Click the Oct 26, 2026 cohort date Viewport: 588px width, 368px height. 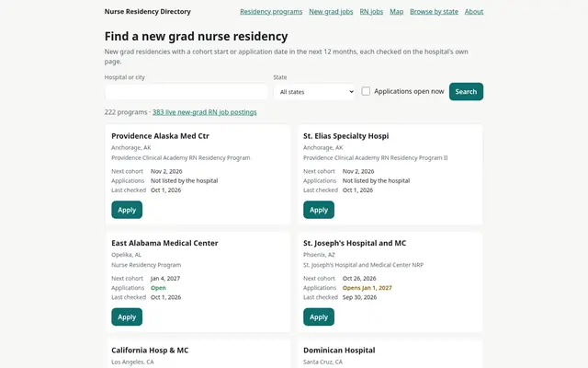pos(359,279)
